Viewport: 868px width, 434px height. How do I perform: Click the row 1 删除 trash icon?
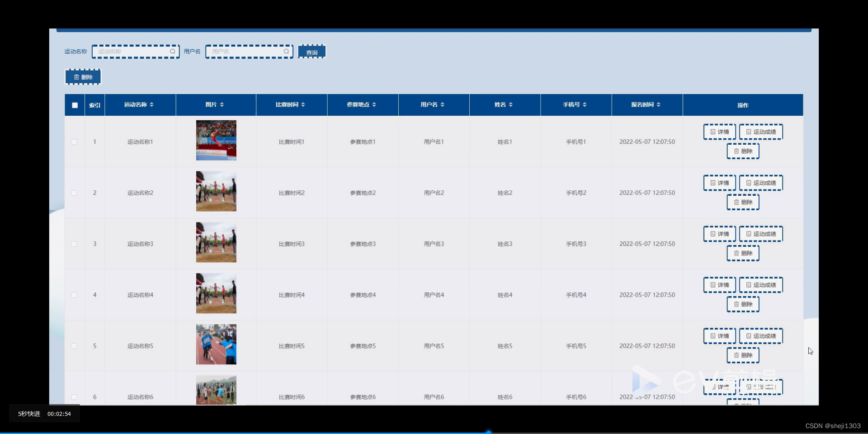736,151
